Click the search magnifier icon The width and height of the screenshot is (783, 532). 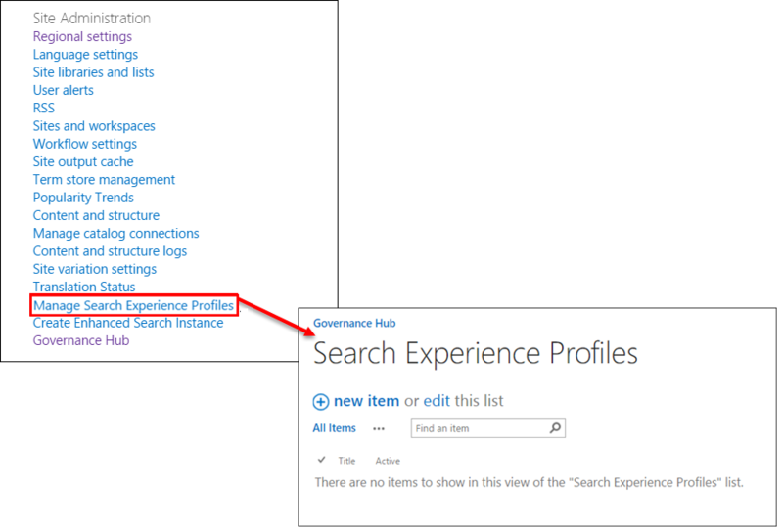click(x=556, y=428)
